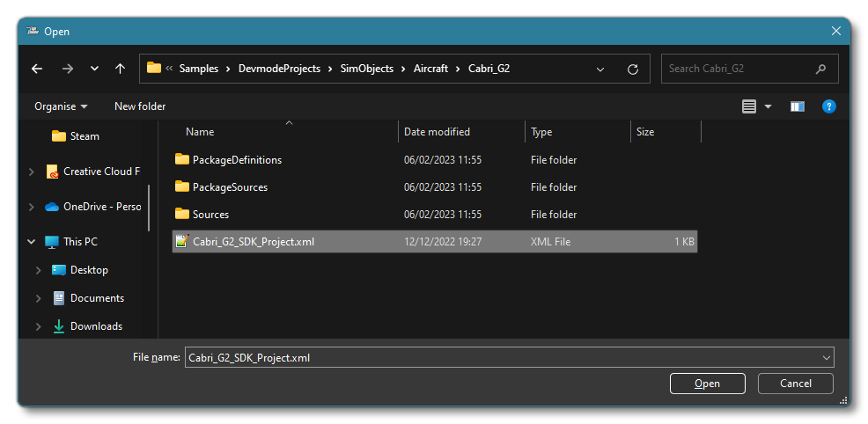This screenshot has height=424, width=868.
Task: Collapse the This PC tree node
Action: pos(32,241)
